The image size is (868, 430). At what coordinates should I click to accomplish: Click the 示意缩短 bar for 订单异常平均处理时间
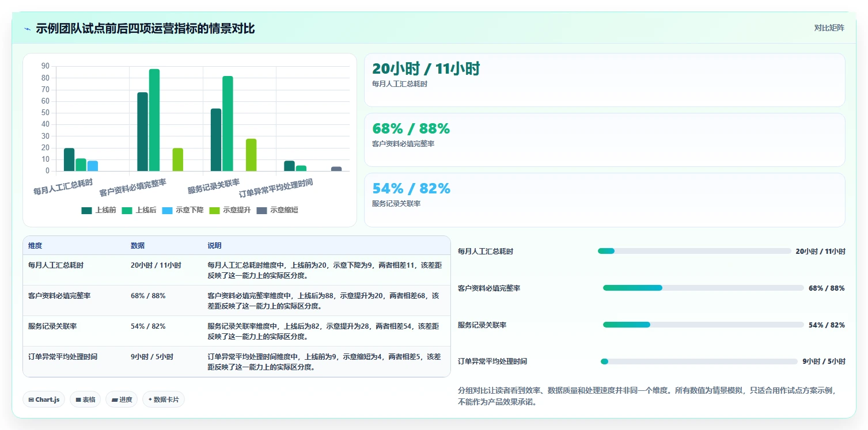click(x=336, y=169)
